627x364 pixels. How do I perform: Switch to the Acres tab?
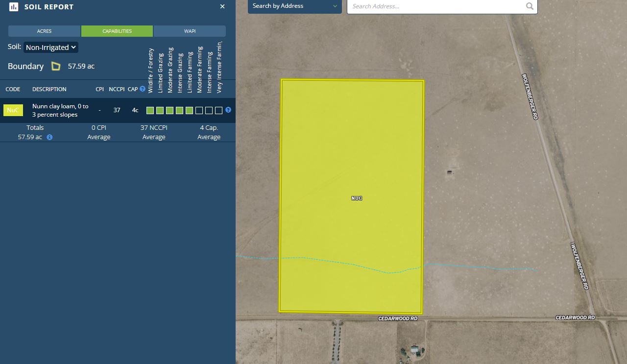point(44,31)
